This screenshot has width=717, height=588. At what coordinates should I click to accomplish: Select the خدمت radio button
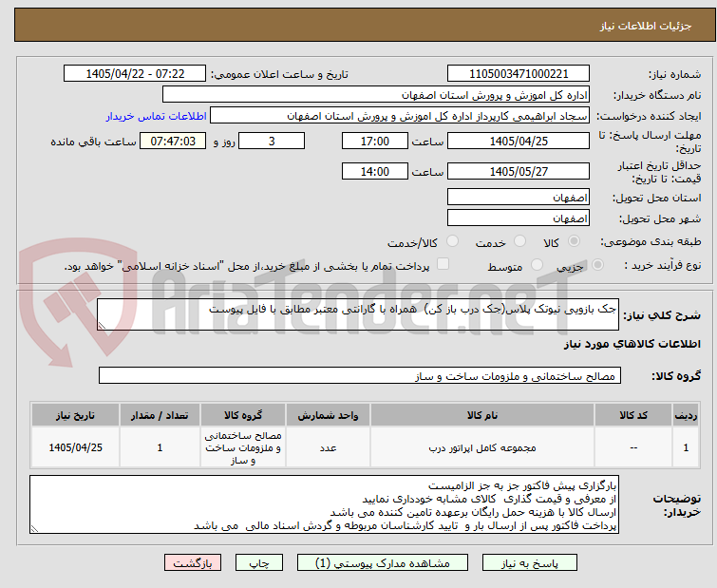click(519, 241)
